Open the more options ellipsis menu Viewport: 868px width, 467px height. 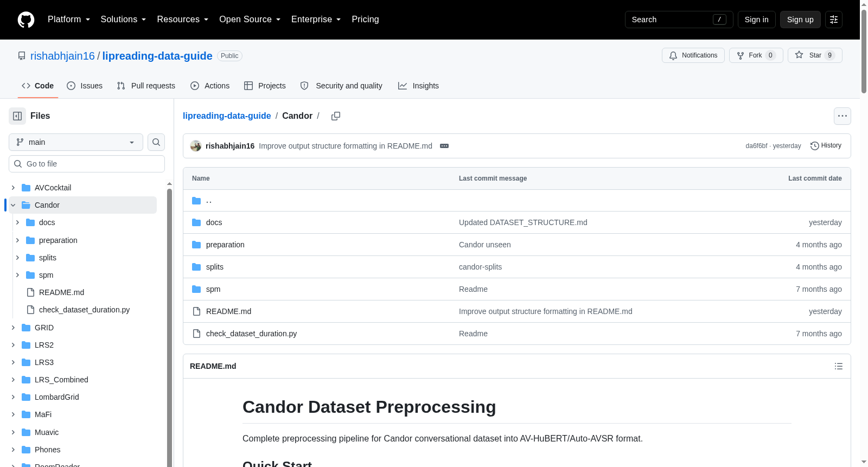pyautogui.click(x=843, y=116)
